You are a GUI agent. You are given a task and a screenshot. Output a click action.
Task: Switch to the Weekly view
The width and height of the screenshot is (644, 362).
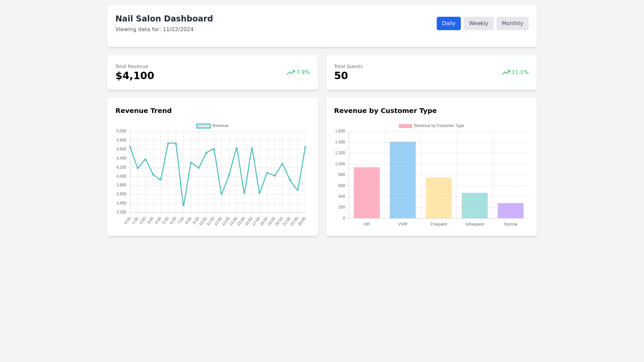478,23
